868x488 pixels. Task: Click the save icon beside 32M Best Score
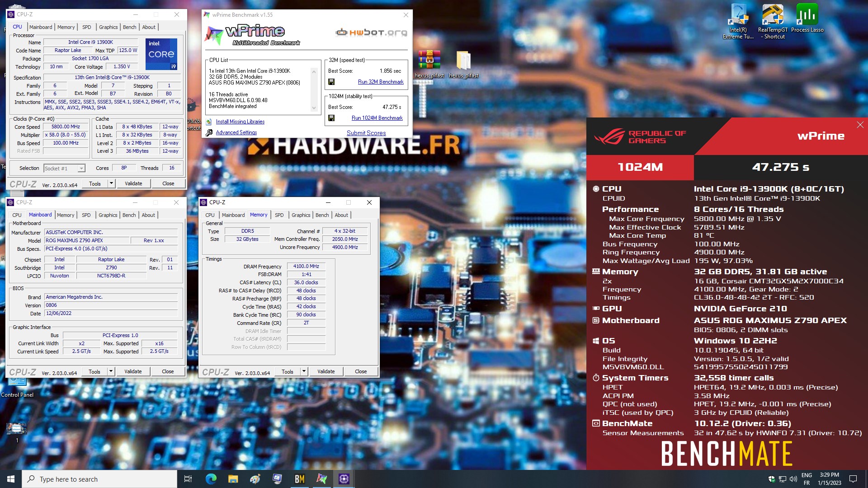(331, 82)
